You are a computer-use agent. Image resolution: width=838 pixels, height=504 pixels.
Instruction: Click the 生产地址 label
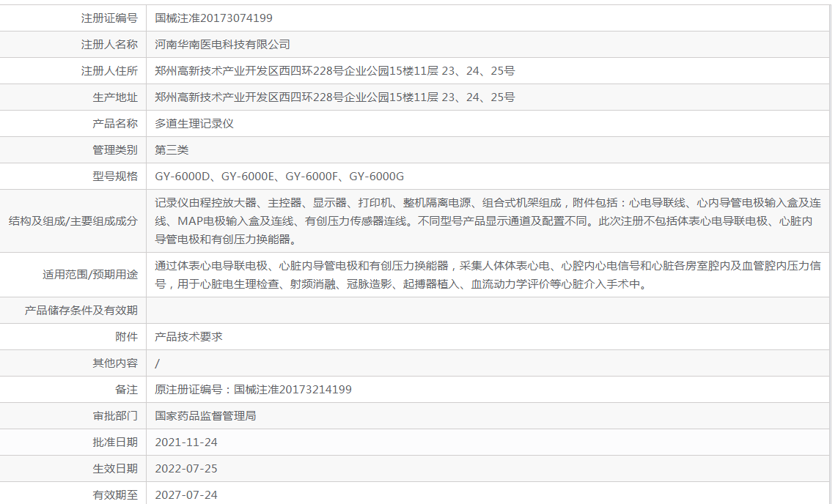pos(115,97)
